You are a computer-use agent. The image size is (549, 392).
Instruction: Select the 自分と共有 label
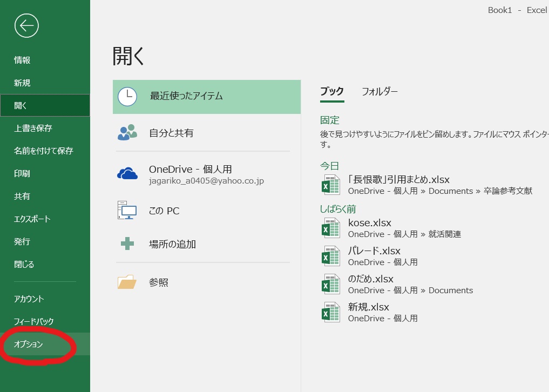[x=171, y=133]
